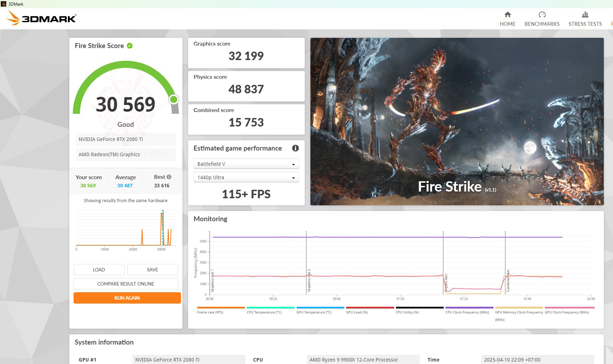Click the Estimated game performance info icon

click(x=296, y=148)
